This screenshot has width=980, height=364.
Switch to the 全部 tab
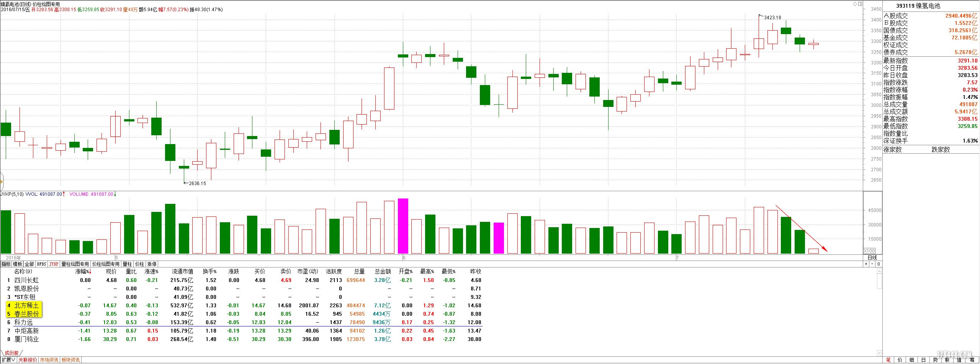(x=29, y=264)
